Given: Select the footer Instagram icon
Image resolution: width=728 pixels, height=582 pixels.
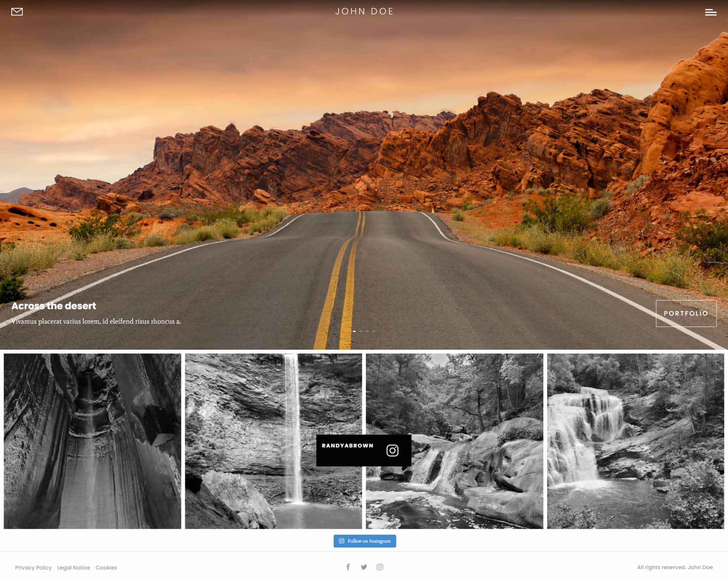Looking at the screenshot, I should coord(380,567).
